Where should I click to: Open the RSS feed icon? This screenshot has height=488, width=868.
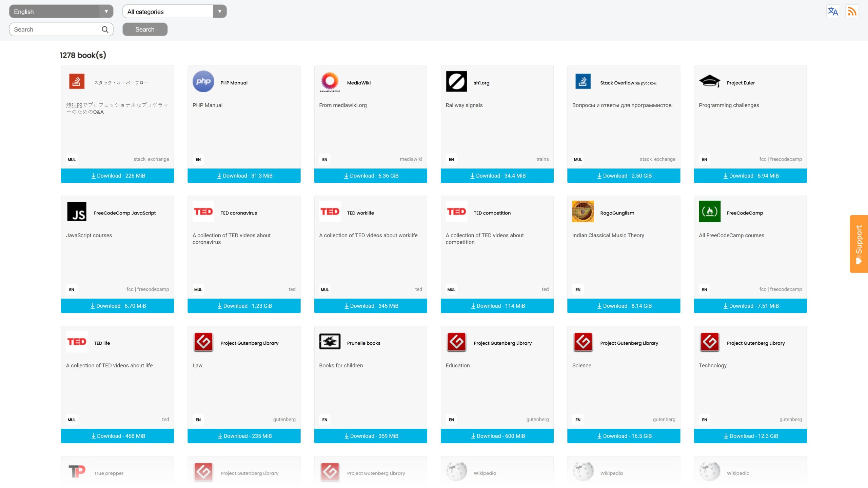pos(852,12)
